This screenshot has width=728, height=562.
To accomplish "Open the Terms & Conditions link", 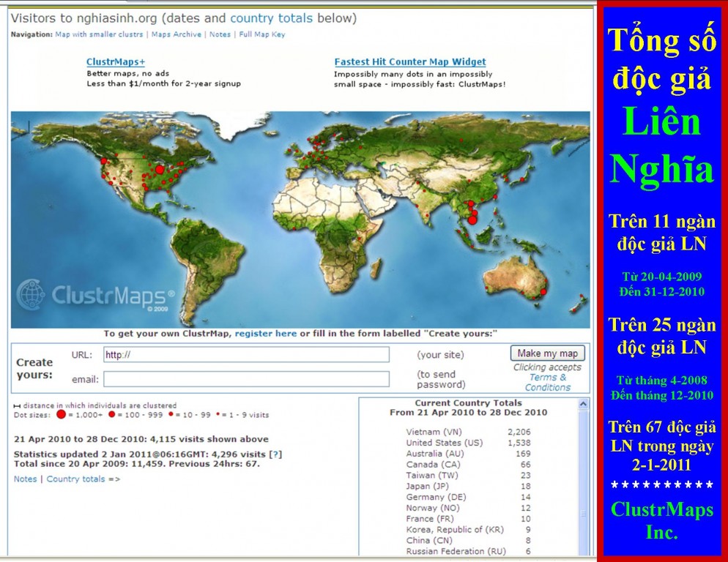I will 547,383.
